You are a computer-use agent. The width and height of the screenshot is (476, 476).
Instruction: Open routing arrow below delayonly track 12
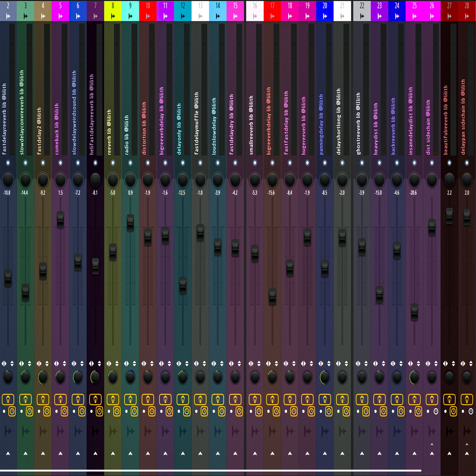click(x=183, y=453)
